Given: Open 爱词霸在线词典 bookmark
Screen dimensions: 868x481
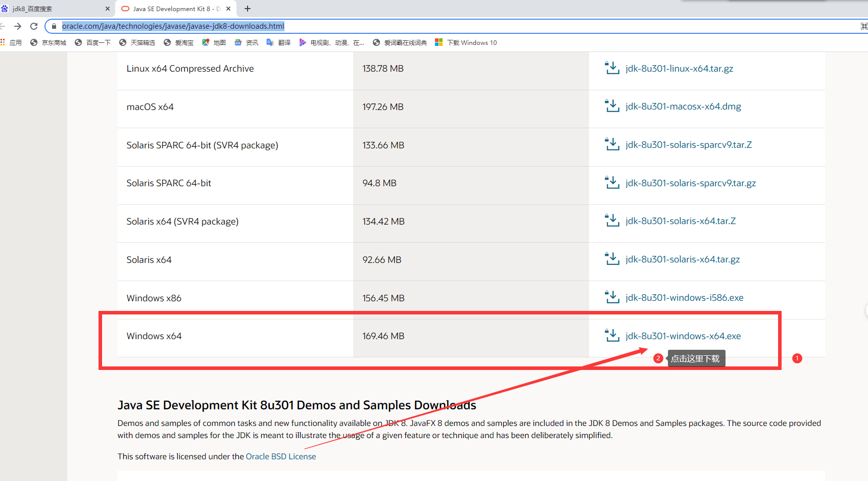Looking at the screenshot, I should point(400,43).
